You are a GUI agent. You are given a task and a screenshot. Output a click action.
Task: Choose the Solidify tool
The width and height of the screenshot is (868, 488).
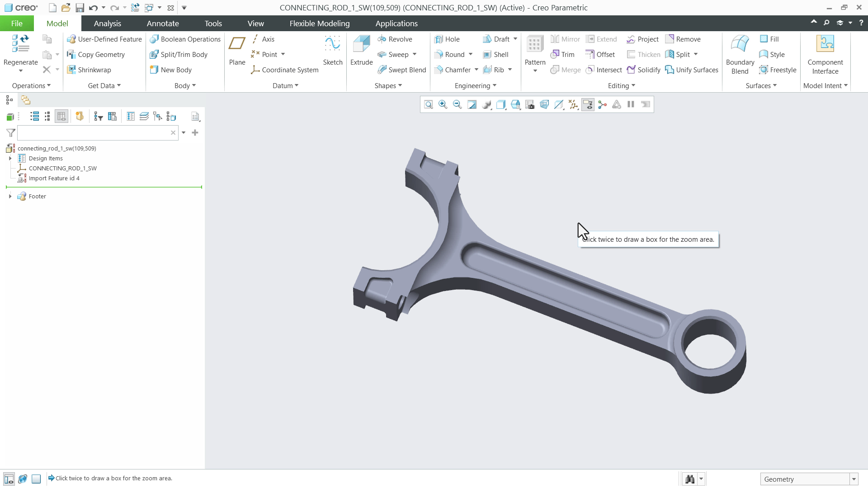pos(643,70)
